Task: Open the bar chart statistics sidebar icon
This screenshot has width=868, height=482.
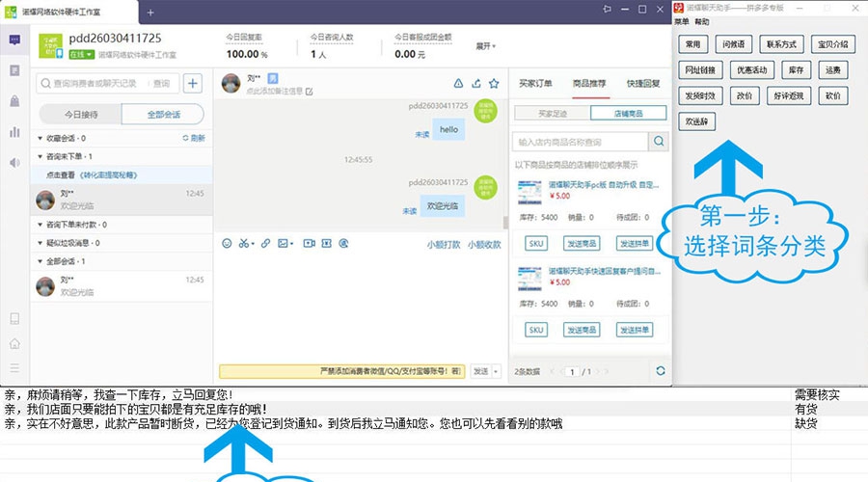Action: 14,132
